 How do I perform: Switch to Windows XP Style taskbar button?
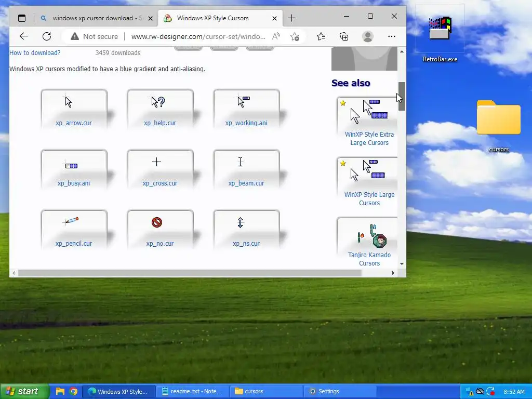point(119,392)
